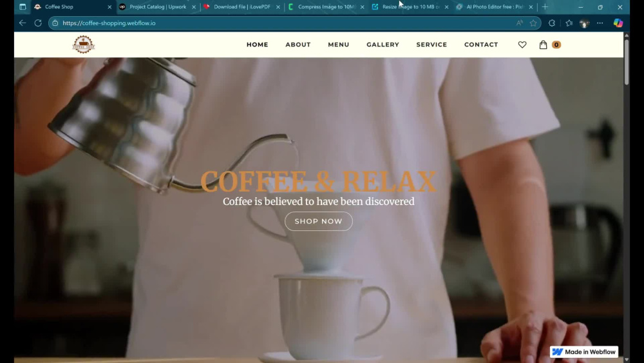Go back with the browser back arrow
Image resolution: width=644 pixels, height=363 pixels.
[23, 23]
